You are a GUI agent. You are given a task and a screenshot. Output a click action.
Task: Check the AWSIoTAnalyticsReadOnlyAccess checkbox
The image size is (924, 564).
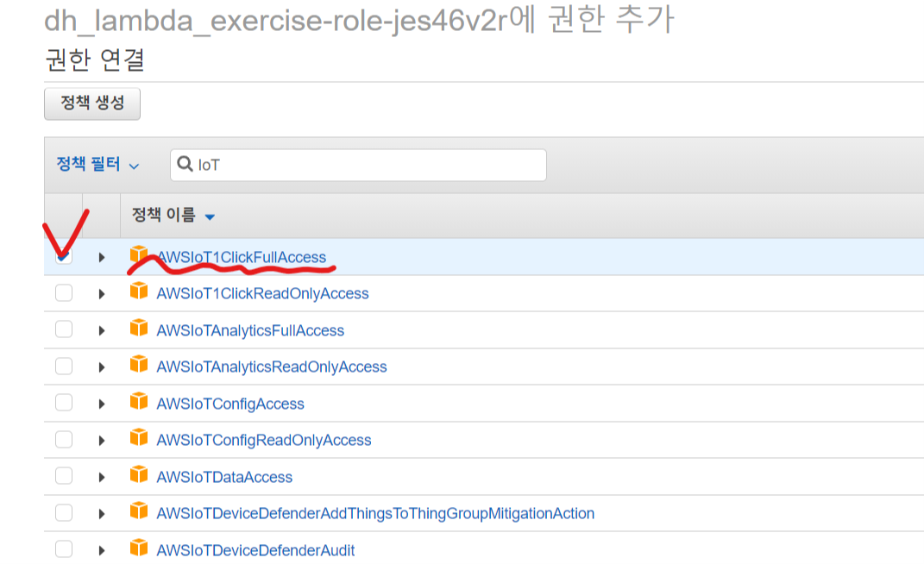(64, 367)
